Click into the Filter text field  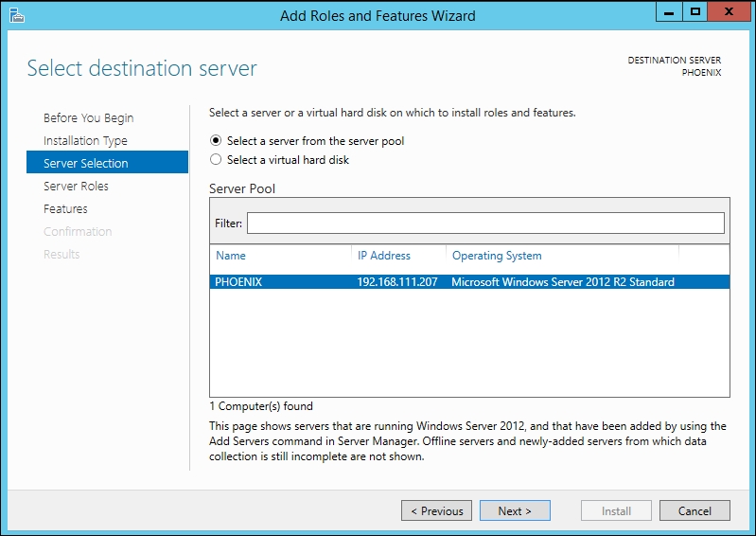484,223
